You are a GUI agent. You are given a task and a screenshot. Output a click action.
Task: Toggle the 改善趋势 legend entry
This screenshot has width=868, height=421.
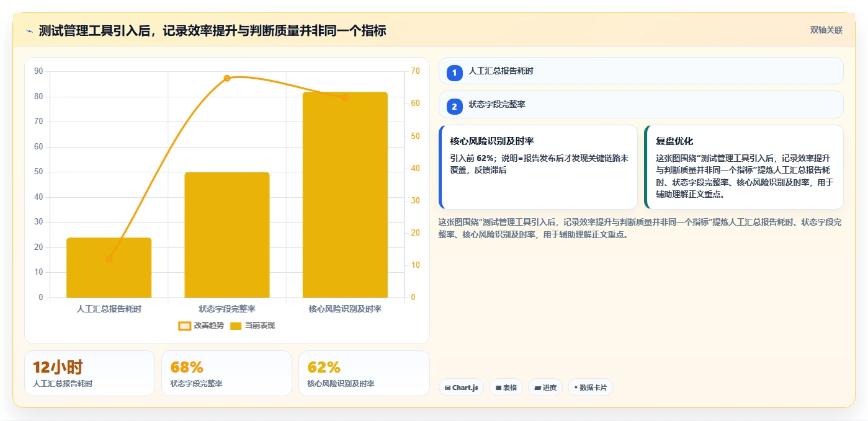tap(201, 326)
